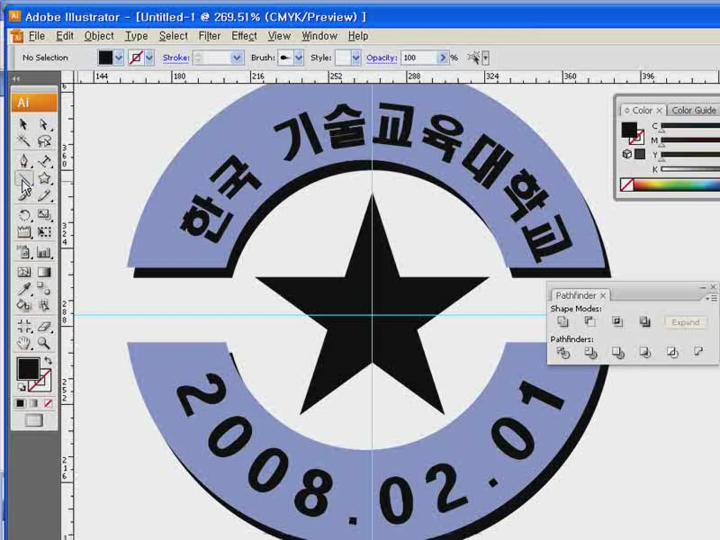The image size is (720, 540).
Task: Select the Lasso tool
Action: click(x=44, y=141)
